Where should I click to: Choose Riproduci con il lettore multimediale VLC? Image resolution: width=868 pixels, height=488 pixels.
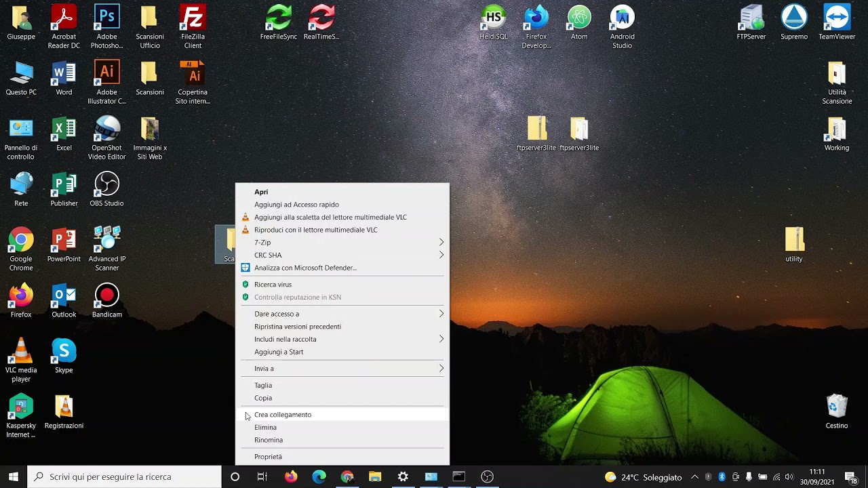click(342, 230)
